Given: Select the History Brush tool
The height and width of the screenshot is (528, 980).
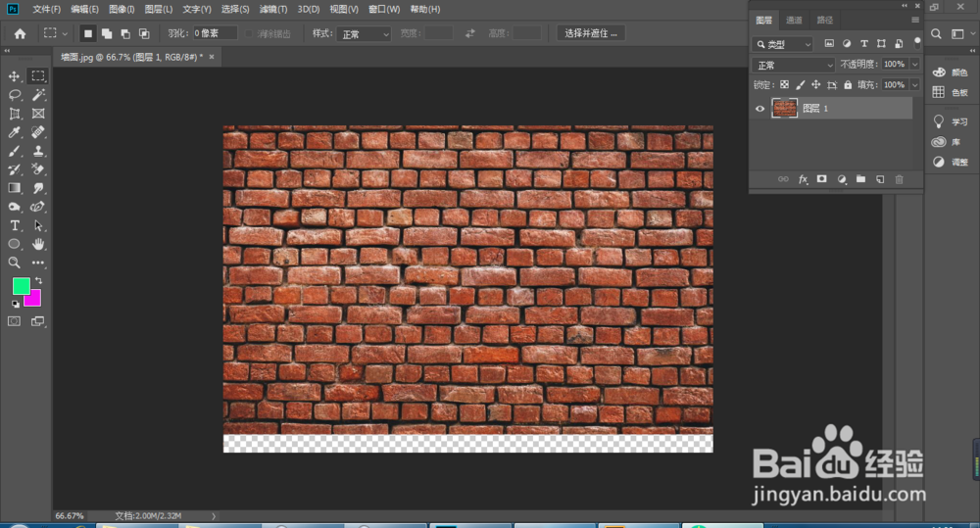Looking at the screenshot, I should (x=14, y=169).
